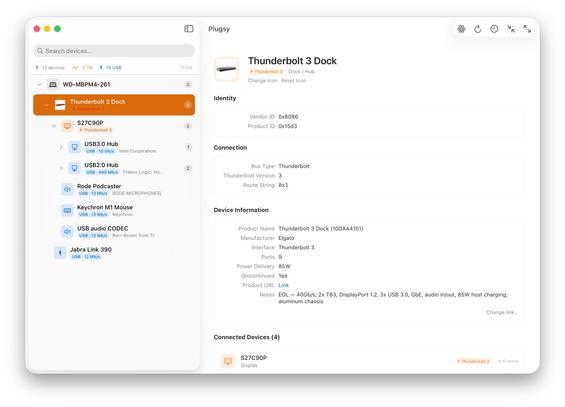Click the 2 TB summary stat

pyautogui.click(x=82, y=68)
